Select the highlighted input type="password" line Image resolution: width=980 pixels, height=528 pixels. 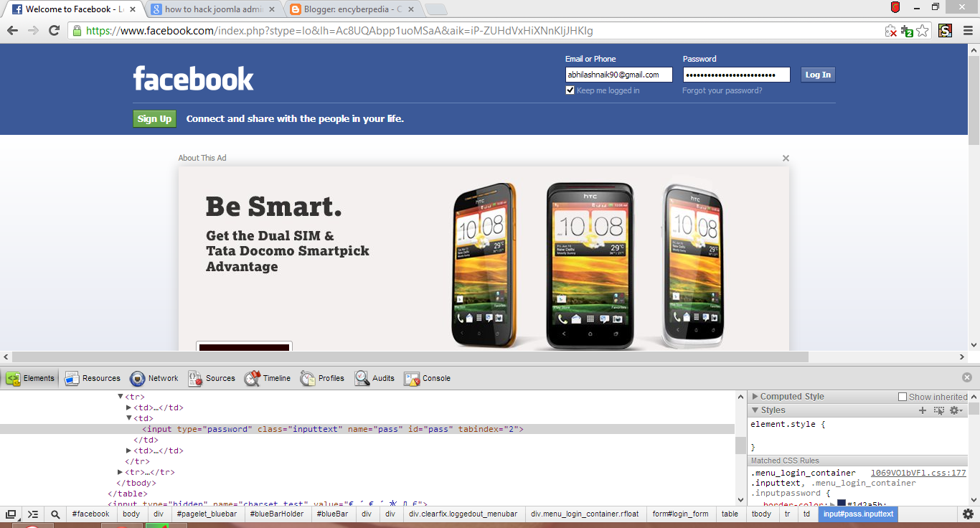point(367,429)
